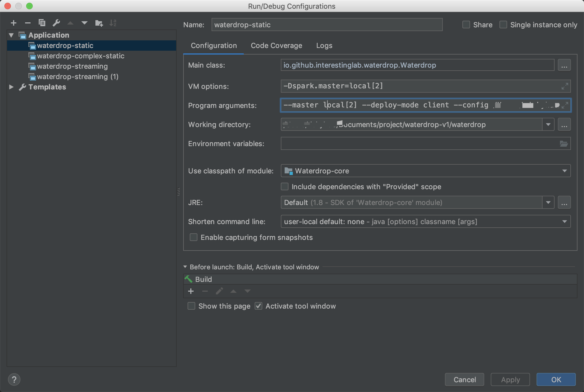Expand the Templates tree node
This screenshot has width=584, height=392.
point(11,87)
